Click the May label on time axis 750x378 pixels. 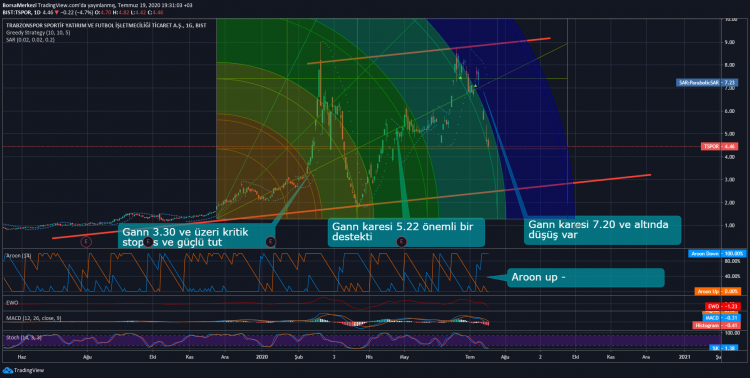pos(404,357)
